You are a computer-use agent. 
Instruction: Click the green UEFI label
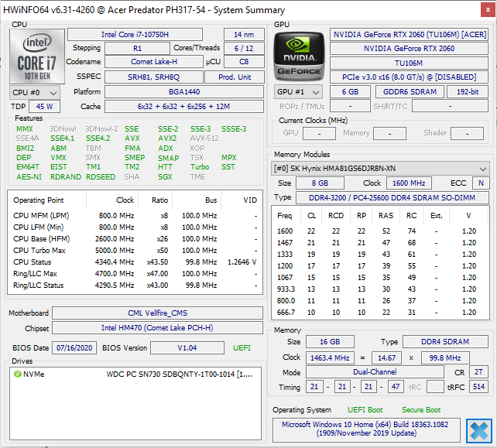[242, 348]
